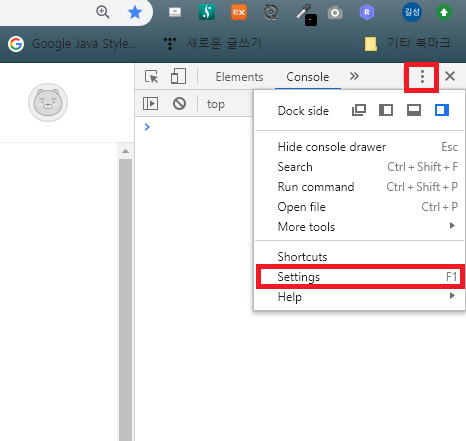Dock DevTools to the bottom
Viewport: 466px width, 441px height.
pyautogui.click(x=414, y=110)
